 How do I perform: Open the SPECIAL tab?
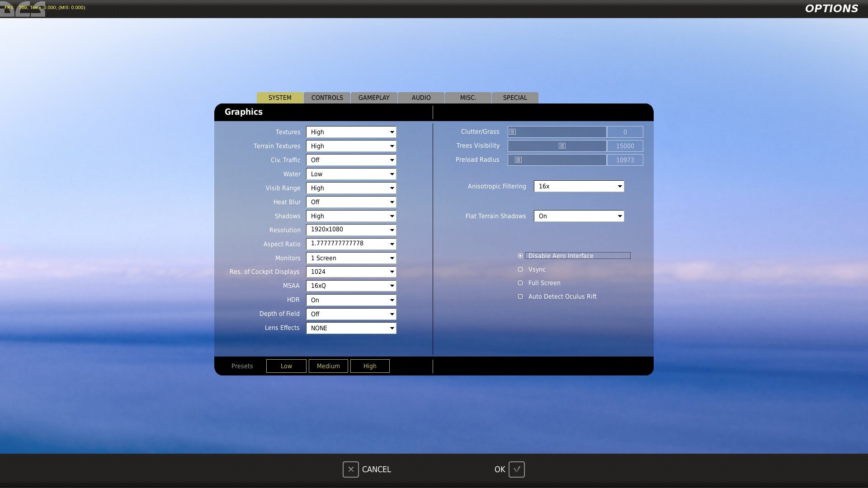coord(515,98)
